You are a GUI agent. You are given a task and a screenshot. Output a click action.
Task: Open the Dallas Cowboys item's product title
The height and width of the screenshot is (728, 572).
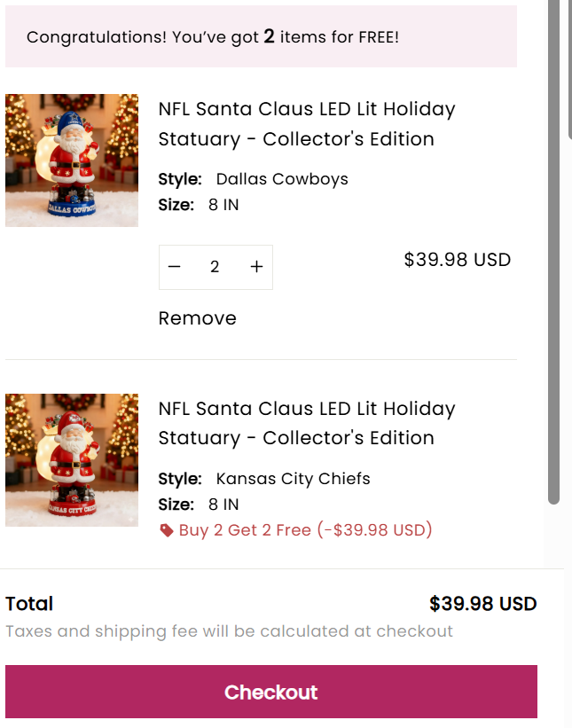point(306,124)
